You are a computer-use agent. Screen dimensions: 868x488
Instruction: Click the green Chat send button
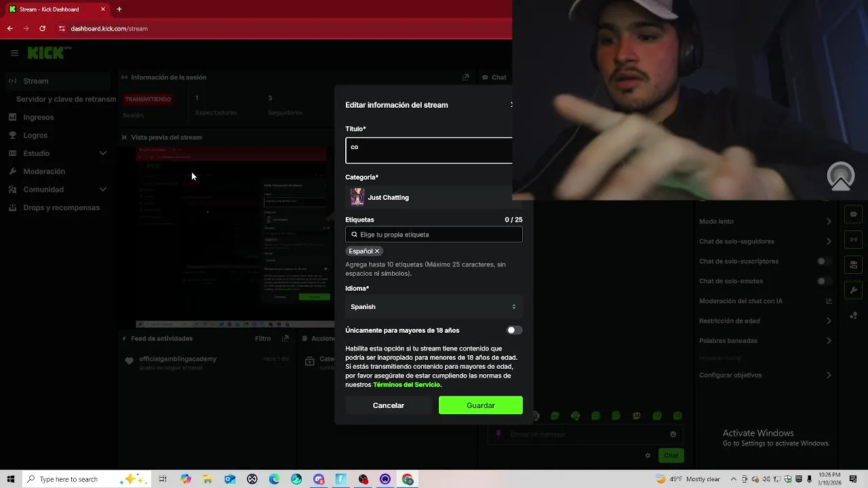point(671,455)
